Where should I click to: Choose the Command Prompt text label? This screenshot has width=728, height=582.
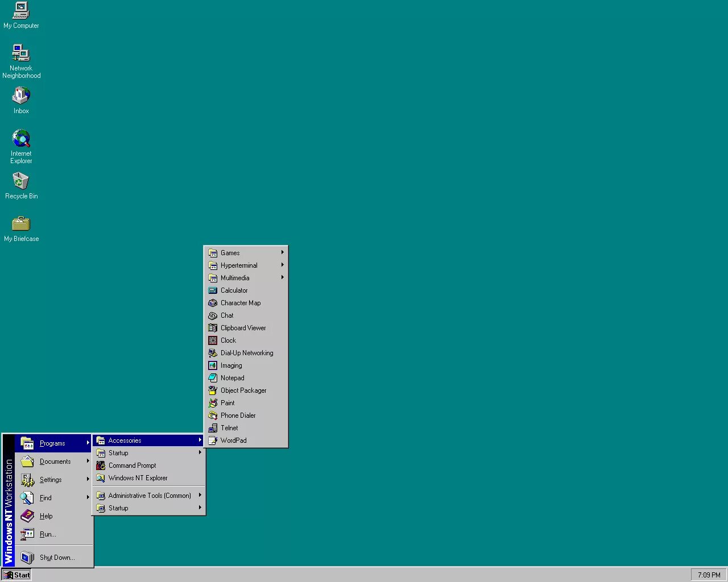point(132,465)
